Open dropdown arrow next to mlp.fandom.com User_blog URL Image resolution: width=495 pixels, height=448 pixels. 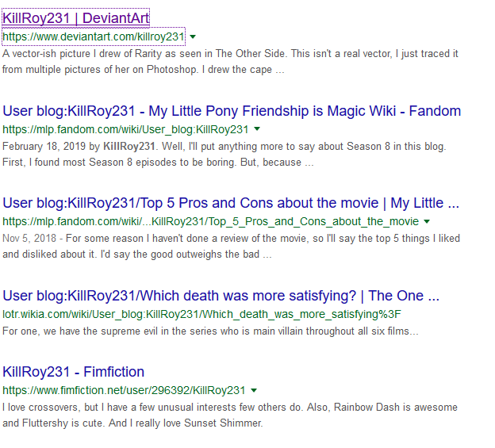coord(257,128)
